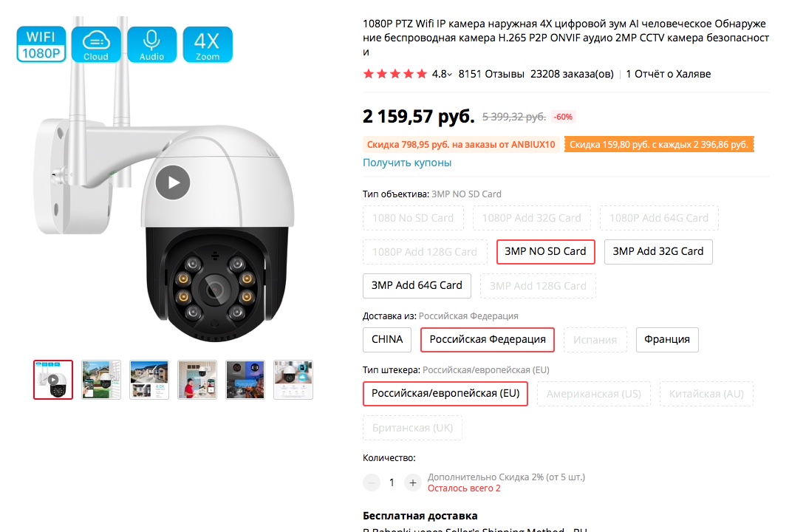This screenshot has width=789, height=532.
Task: Select the first thumbnail with video icon
Action: (x=53, y=380)
